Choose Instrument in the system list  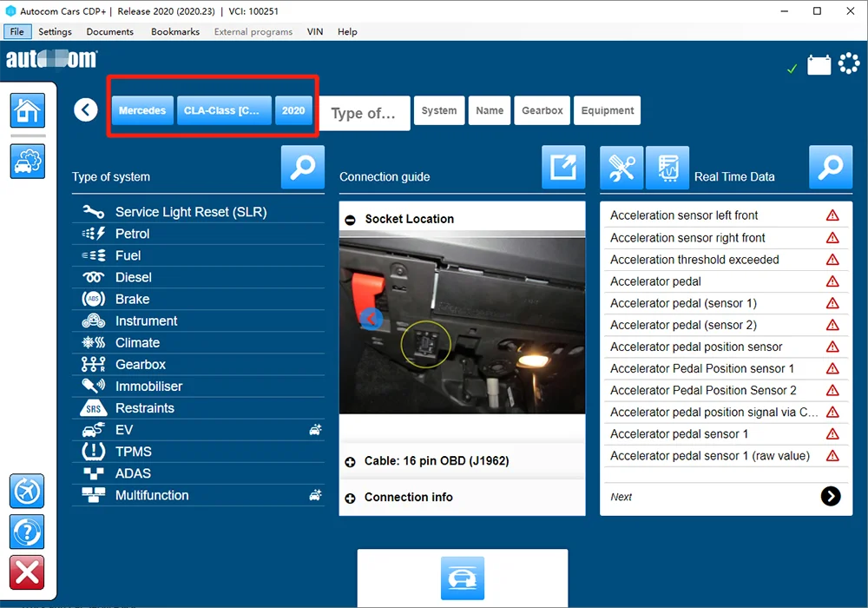(x=198, y=321)
